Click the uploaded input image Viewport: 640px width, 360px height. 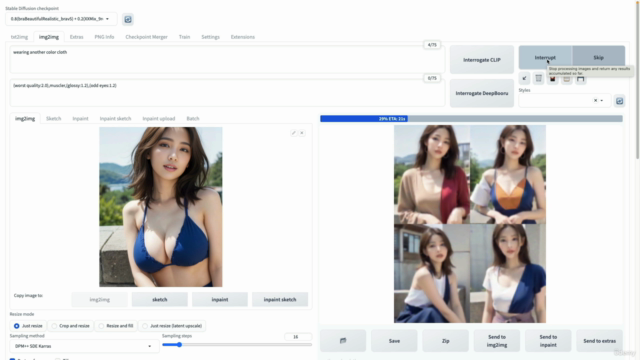coord(161,207)
